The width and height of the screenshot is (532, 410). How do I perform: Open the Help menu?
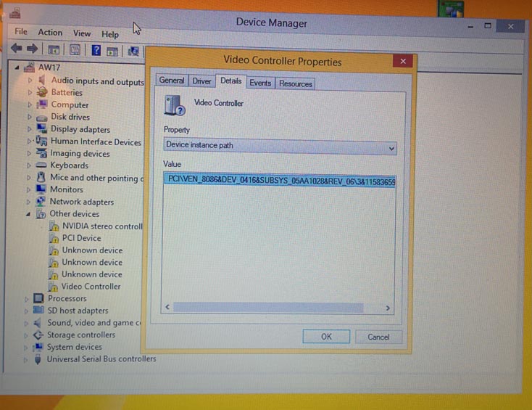[110, 34]
